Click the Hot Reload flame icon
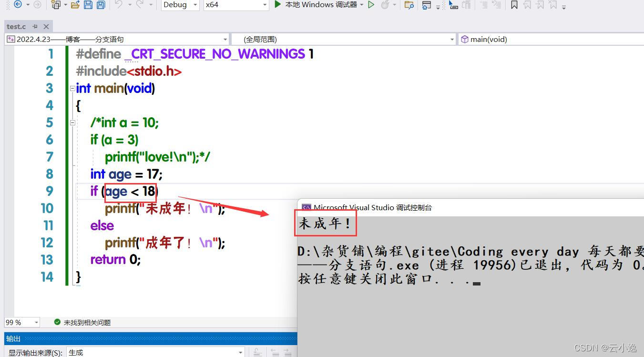 click(x=385, y=5)
